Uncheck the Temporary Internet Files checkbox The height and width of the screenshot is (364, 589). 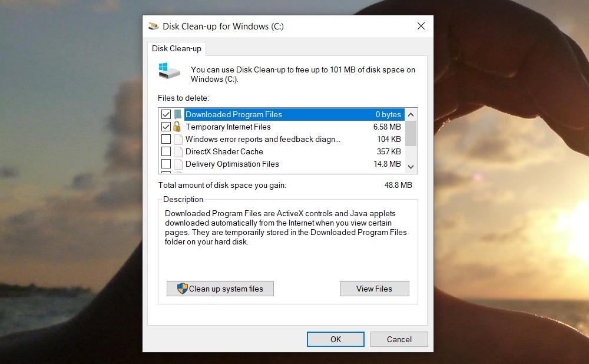point(166,127)
